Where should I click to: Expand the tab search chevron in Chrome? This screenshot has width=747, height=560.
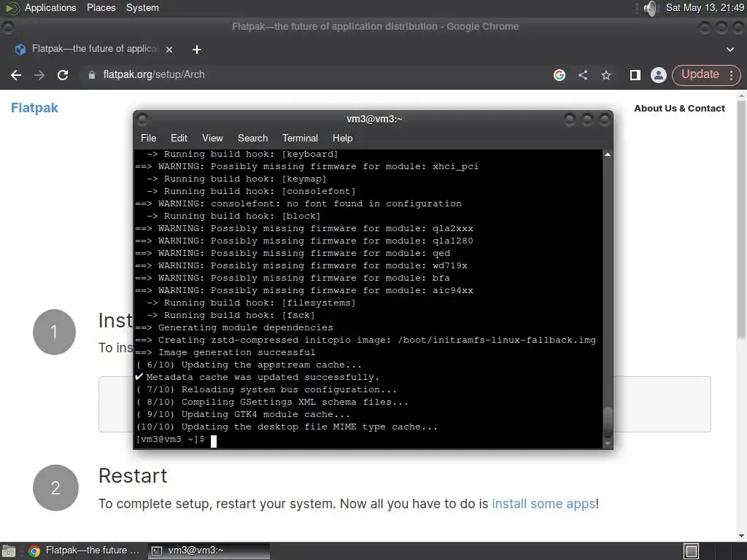click(729, 49)
